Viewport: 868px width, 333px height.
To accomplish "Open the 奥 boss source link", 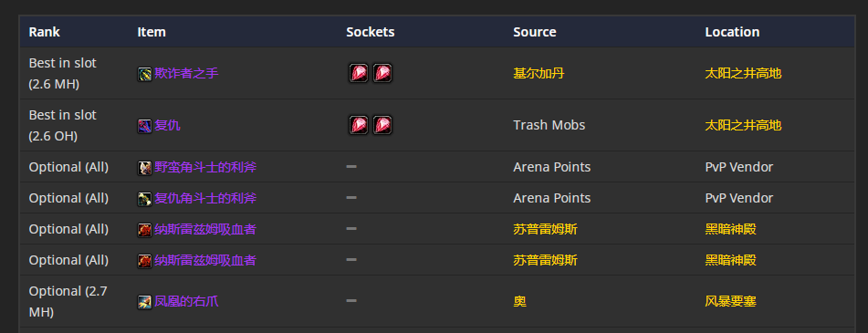I will click(x=520, y=301).
